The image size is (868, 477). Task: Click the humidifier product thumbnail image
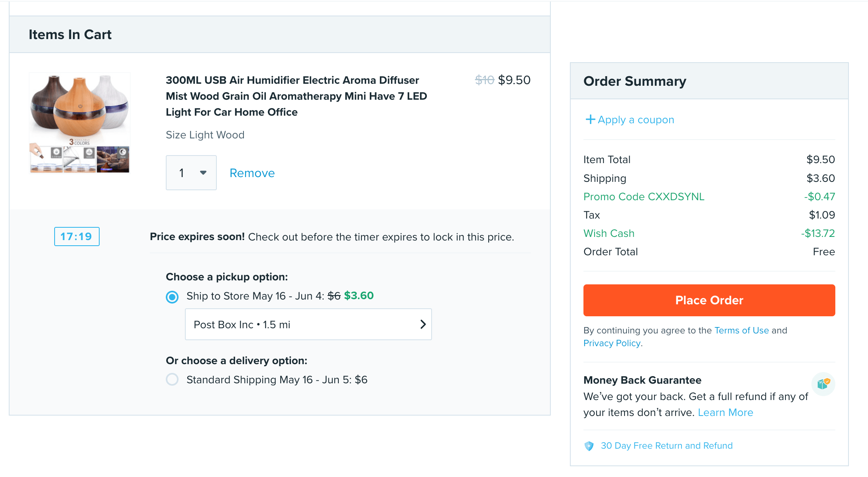[x=80, y=123]
